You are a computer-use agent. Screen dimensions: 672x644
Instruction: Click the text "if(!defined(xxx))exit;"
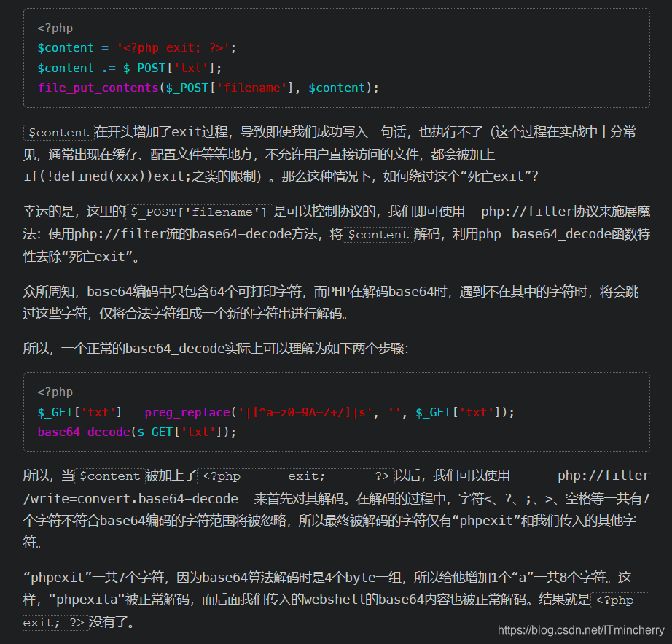107,176
